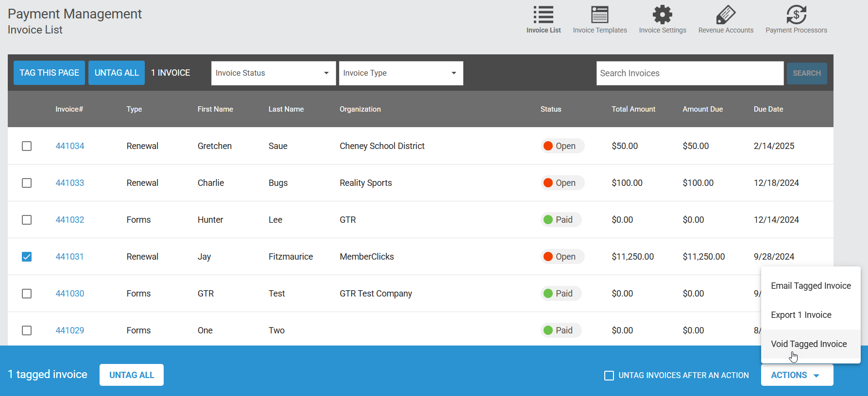Expand the Invoice Type dropdown
This screenshot has height=396, width=868.
[401, 73]
